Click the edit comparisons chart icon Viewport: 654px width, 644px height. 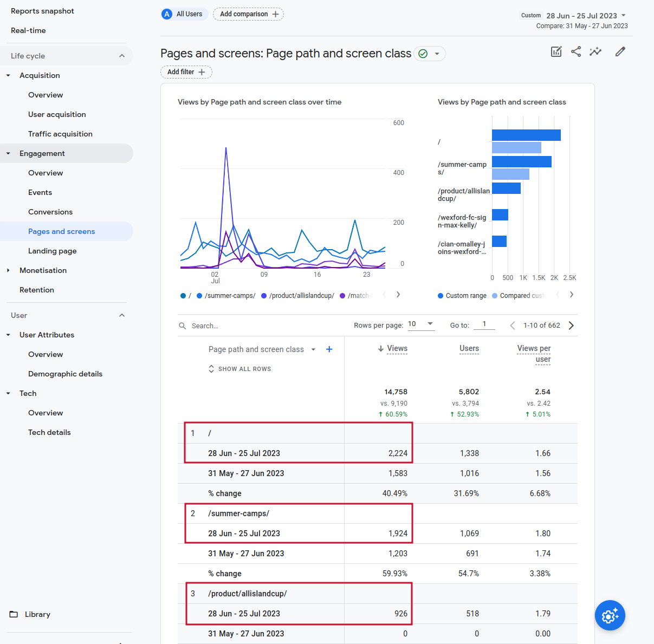click(556, 51)
